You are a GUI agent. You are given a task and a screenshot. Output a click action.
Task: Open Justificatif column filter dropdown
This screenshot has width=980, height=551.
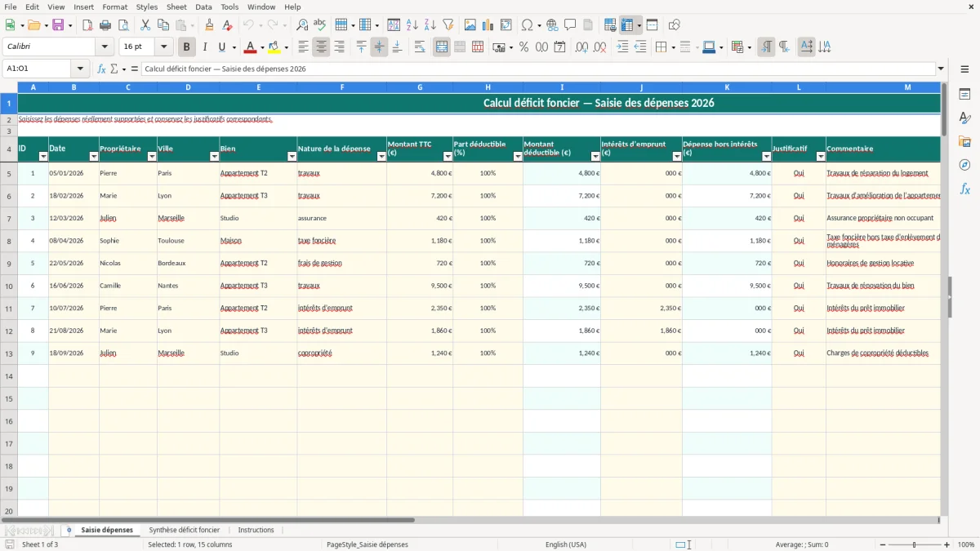click(821, 156)
